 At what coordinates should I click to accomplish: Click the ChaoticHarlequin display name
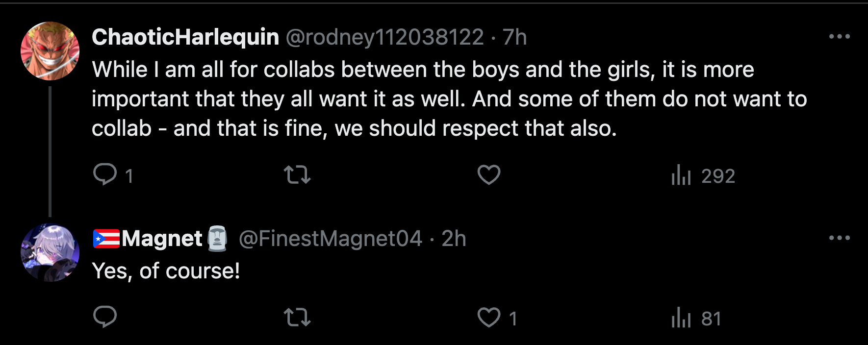coord(185,37)
